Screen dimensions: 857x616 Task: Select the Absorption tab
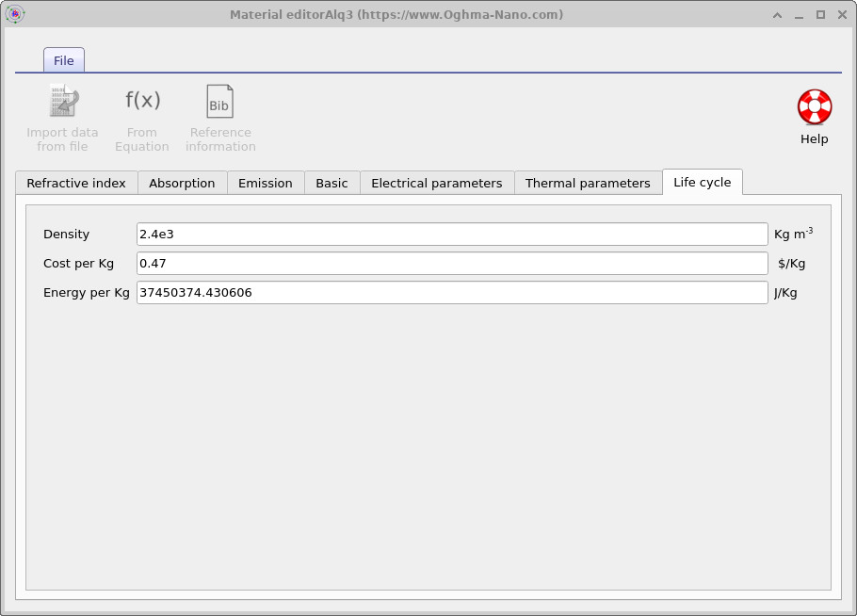point(182,183)
